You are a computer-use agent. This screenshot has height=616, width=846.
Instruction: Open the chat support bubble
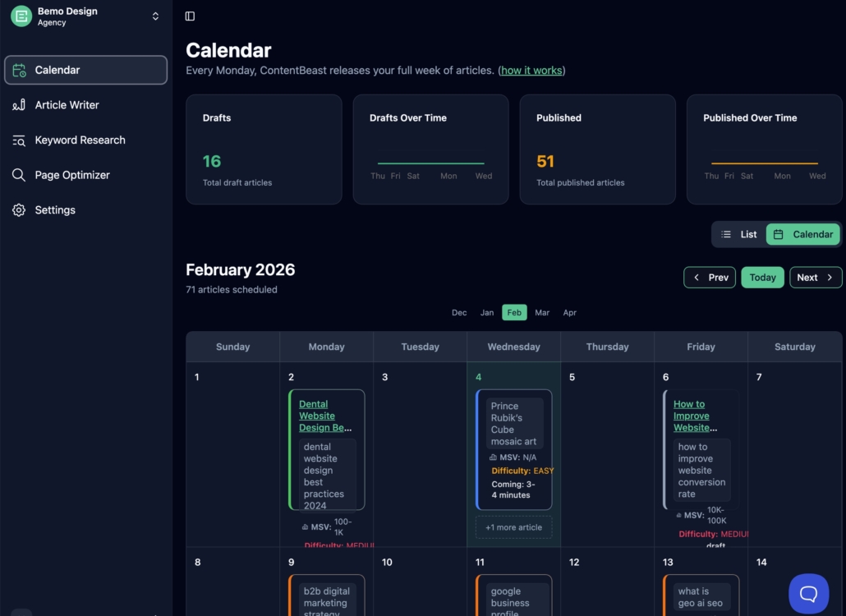coord(808,594)
